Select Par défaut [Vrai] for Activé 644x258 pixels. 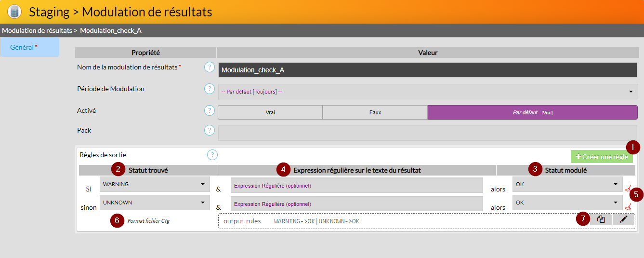(x=532, y=112)
